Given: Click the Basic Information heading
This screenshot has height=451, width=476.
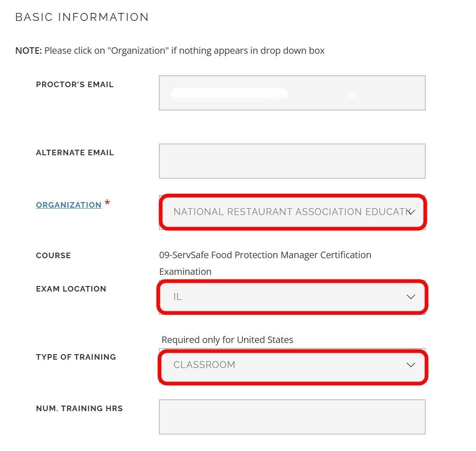Looking at the screenshot, I should tap(82, 17).
